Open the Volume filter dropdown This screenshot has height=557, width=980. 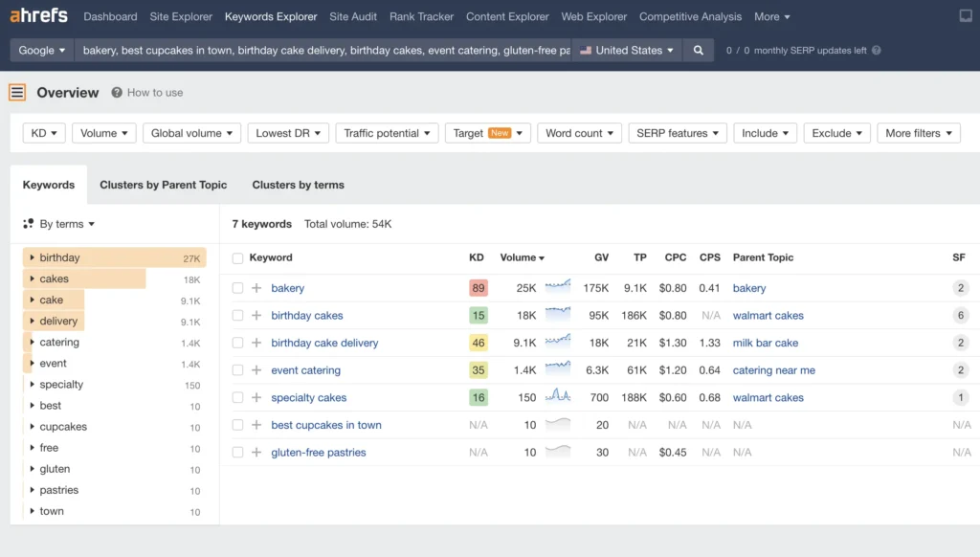103,133
